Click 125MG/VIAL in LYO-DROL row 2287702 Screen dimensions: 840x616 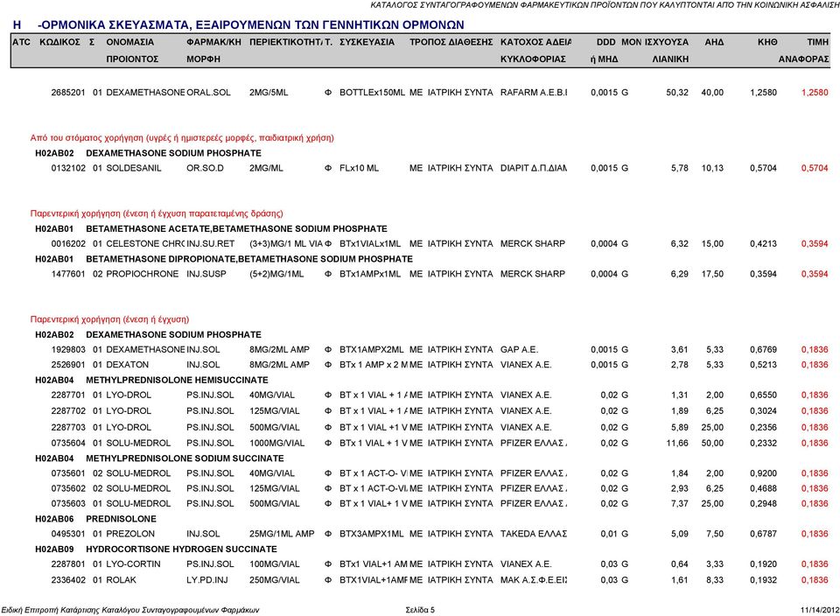pyautogui.click(x=274, y=411)
